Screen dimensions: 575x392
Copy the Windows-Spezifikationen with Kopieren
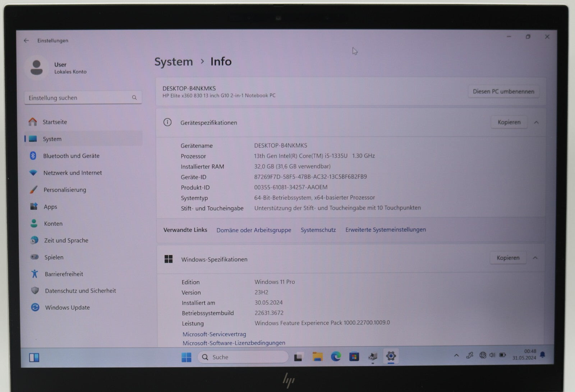click(x=508, y=258)
